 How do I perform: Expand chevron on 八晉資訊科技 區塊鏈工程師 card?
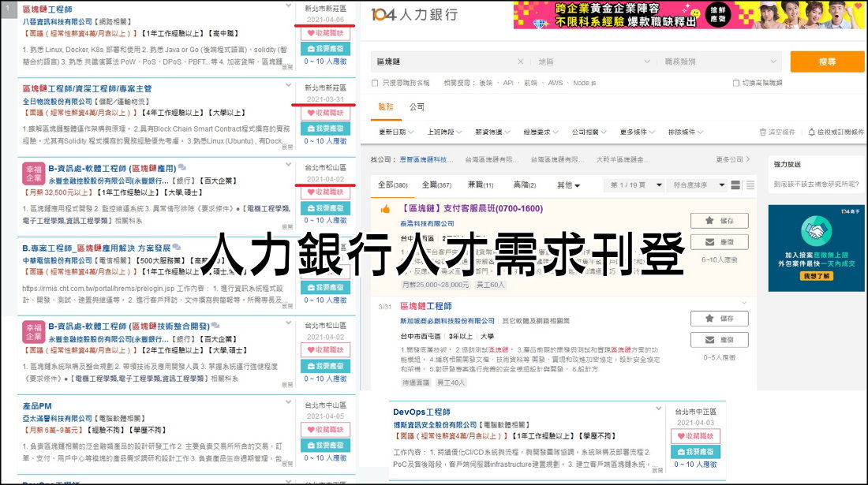click(x=288, y=6)
